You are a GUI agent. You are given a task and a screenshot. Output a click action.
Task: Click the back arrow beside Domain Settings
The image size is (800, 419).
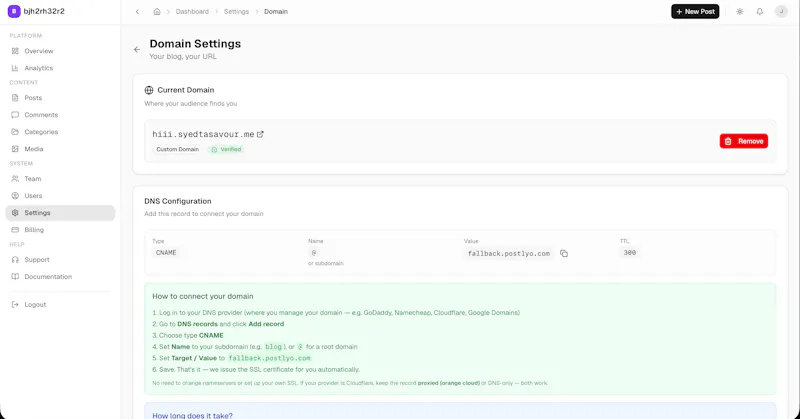tap(137, 50)
